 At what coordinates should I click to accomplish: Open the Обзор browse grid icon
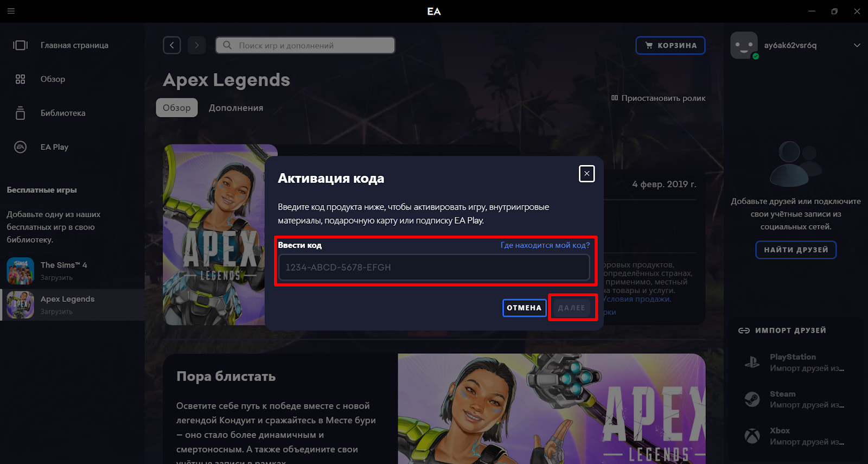coord(20,79)
